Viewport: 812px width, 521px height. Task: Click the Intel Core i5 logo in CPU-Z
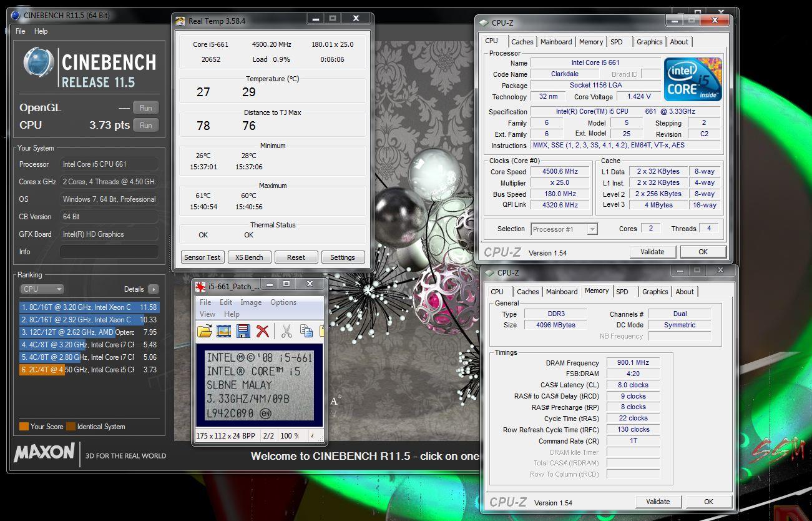point(693,79)
